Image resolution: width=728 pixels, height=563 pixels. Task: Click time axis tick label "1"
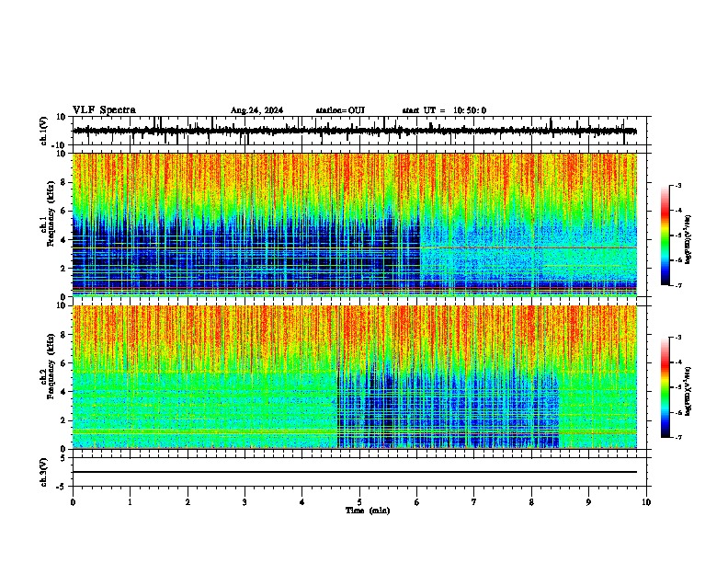[130, 502]
